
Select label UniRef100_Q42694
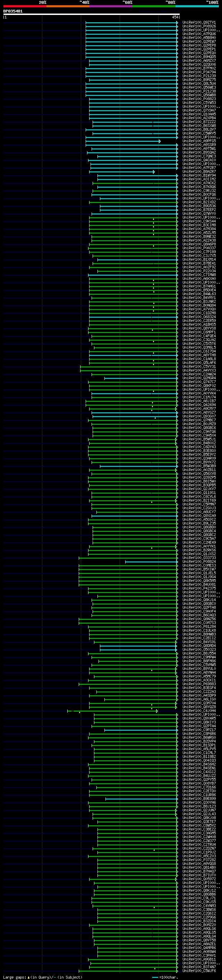coord(199,405)
